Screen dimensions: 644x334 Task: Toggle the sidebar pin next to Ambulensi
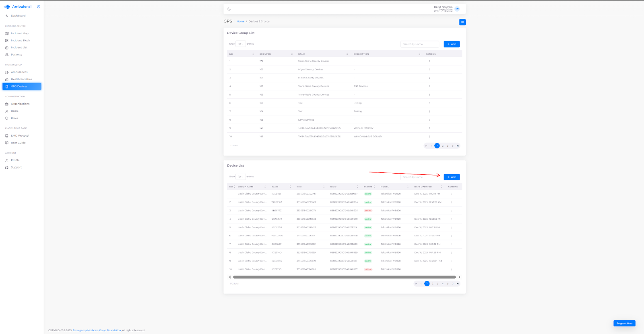click(39, 7)
